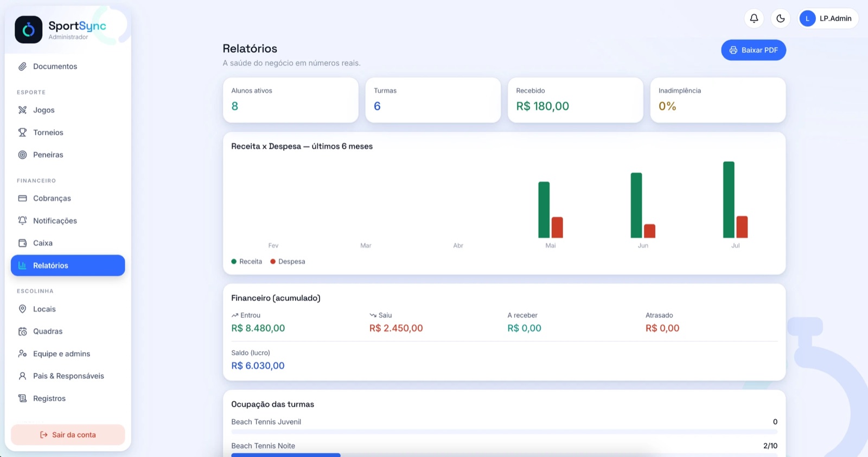The image size is (868, 457).
Task: Open Cobranças via the credit card icon
Action: pos(22,199)
